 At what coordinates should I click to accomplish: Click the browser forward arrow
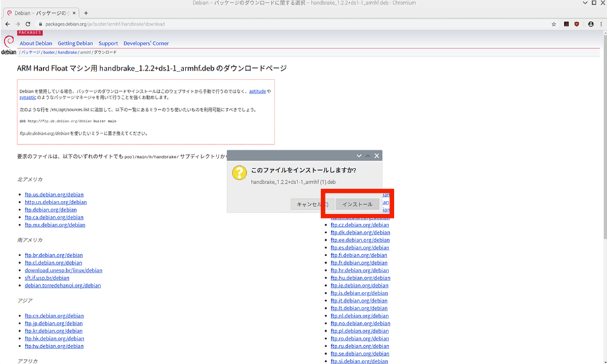[x=18, y=24]
